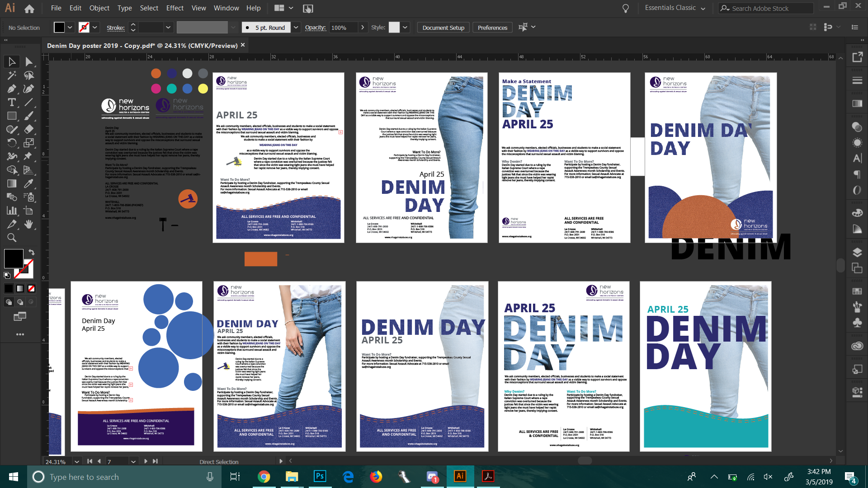
Task: Switch to Draw Behind mode
Action: tap(20, 302)
